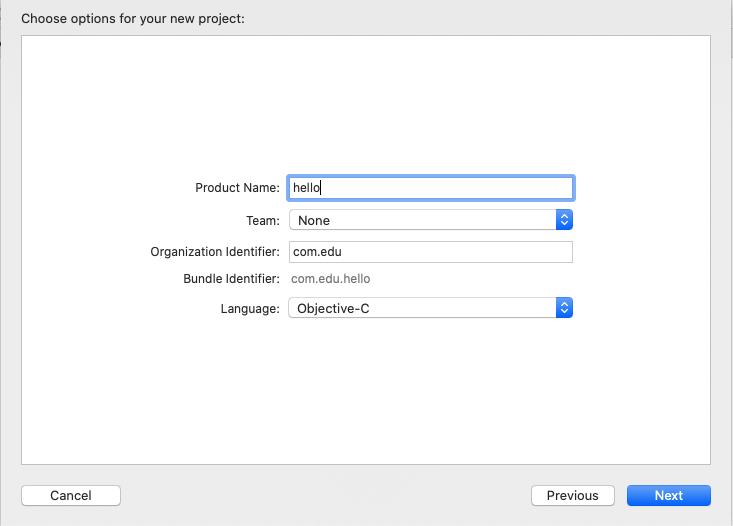Click the com.edu.hello bundle identifier text

tap(330, 279)
